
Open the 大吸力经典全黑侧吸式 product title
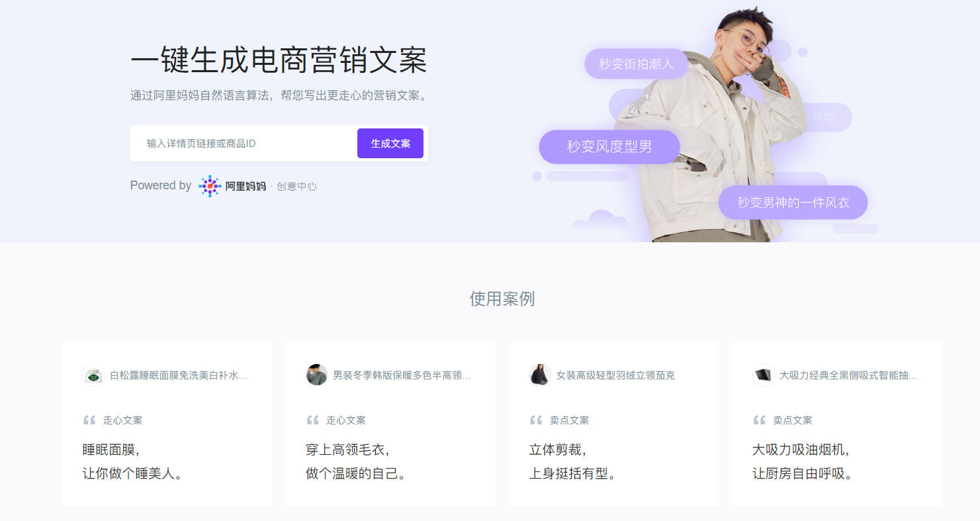coord(848,375)
